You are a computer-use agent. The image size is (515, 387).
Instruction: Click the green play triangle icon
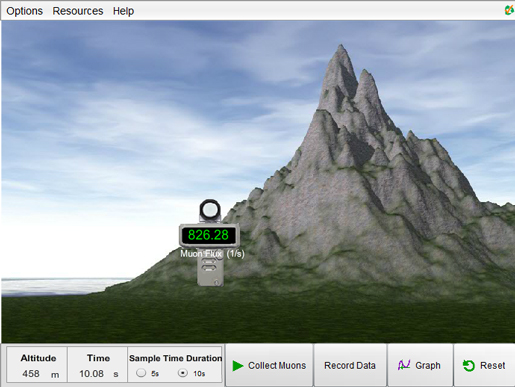238,366
